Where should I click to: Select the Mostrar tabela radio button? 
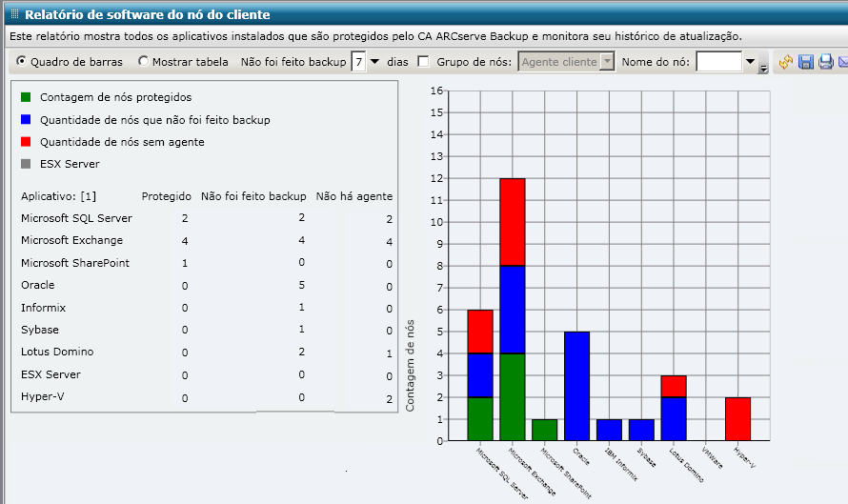[143, 61]
